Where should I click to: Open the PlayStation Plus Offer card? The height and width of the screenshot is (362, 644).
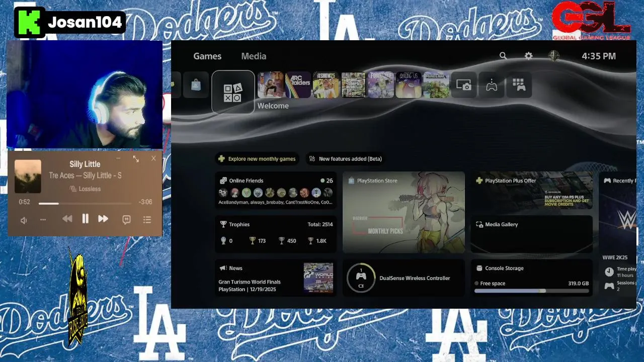coord(531,191)
